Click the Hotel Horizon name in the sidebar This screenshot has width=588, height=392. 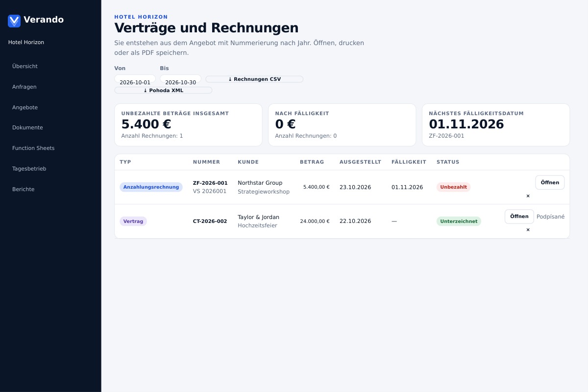click(26, 42)
